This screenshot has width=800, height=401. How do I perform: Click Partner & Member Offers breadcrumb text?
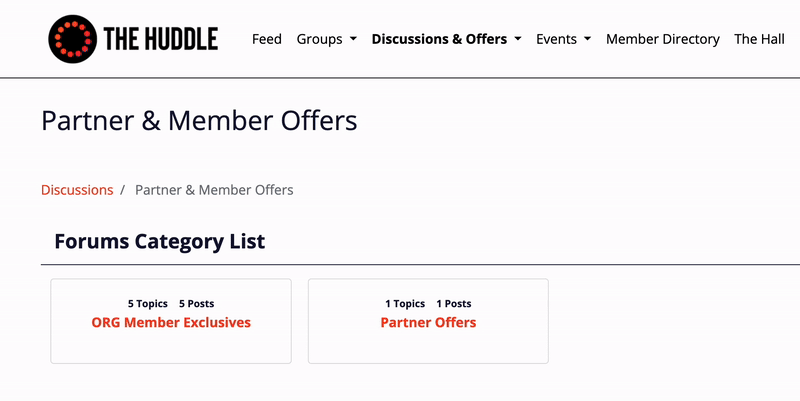click(214, 190)
